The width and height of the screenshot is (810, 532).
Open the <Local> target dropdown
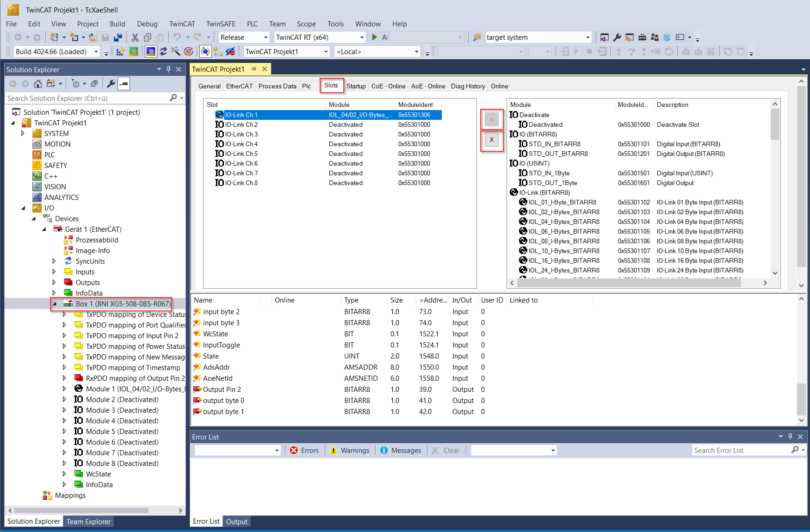click(377, 51)
